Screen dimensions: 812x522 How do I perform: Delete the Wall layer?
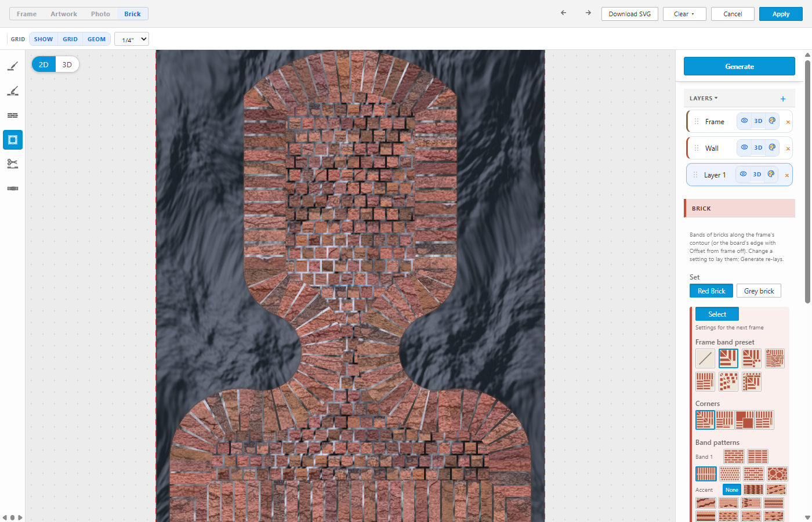pos(788,148)
